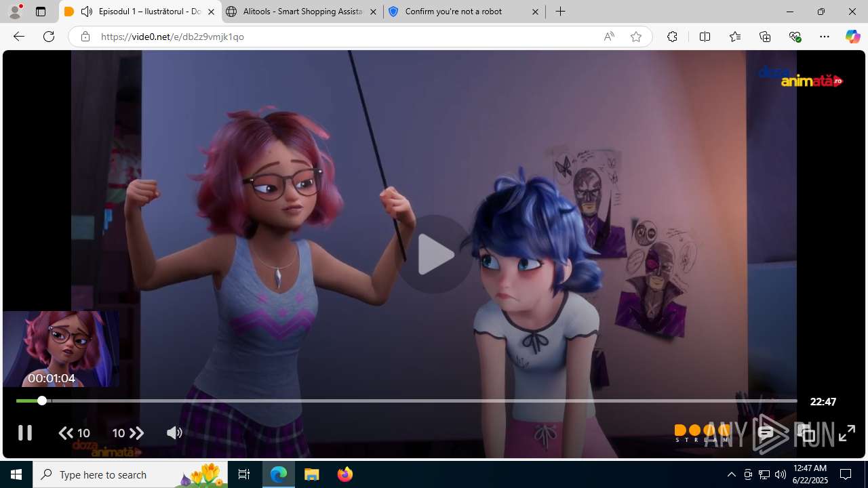This screenshot has width=868, height=488.
Task: Close the Episodul 1 tab
Action: 211,12
